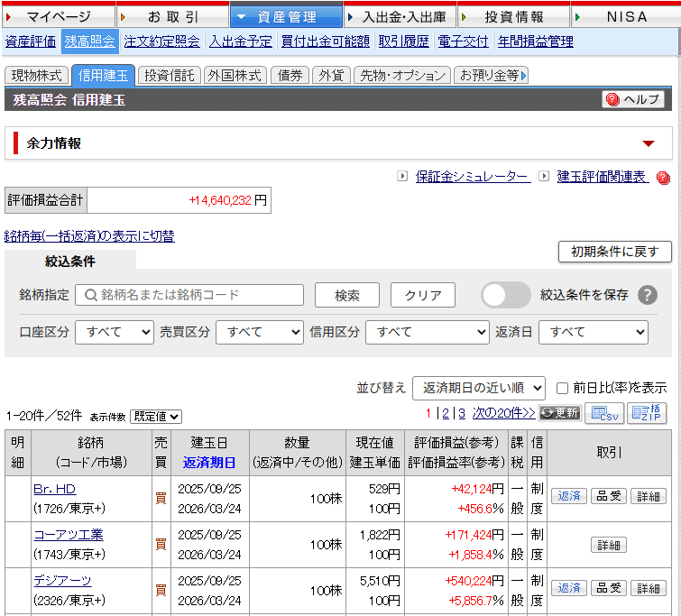
Task: Click the CSV download icon
Action: [604, 413]
